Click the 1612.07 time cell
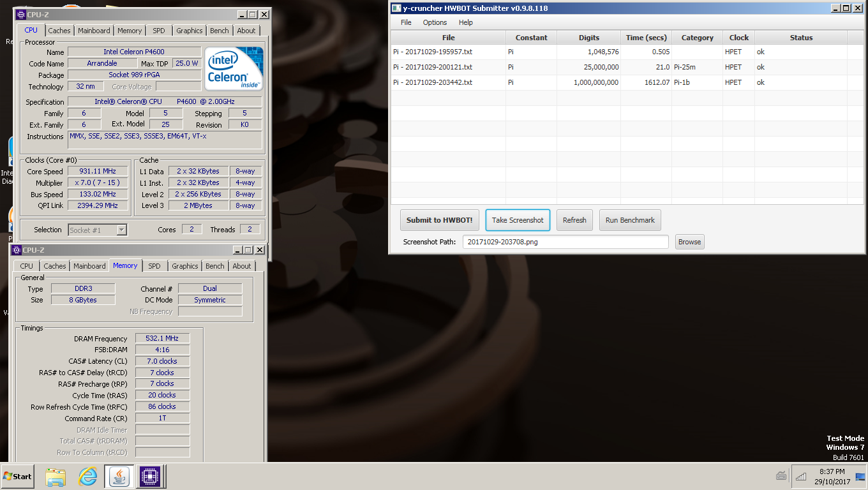Viewport: 868px width, 490px height. click(x=646, y=82)
